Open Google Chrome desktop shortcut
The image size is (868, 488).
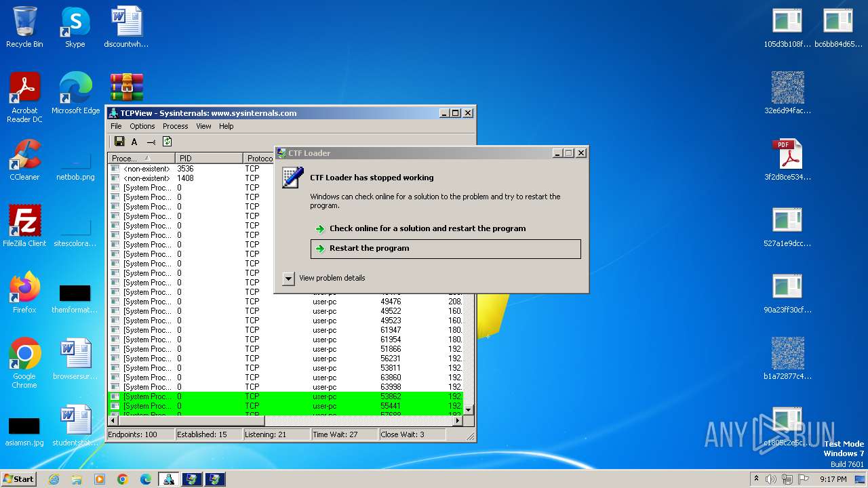(24, 363)
